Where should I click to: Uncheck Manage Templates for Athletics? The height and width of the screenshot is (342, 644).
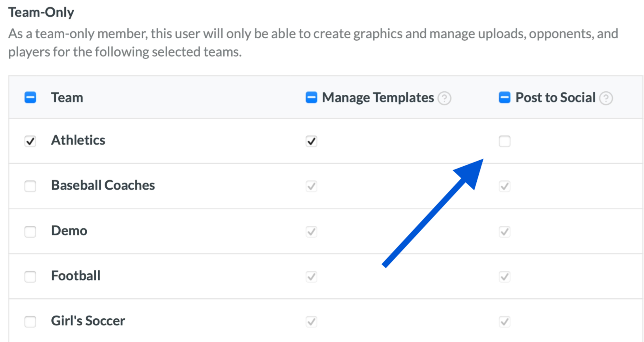(311, 141)
